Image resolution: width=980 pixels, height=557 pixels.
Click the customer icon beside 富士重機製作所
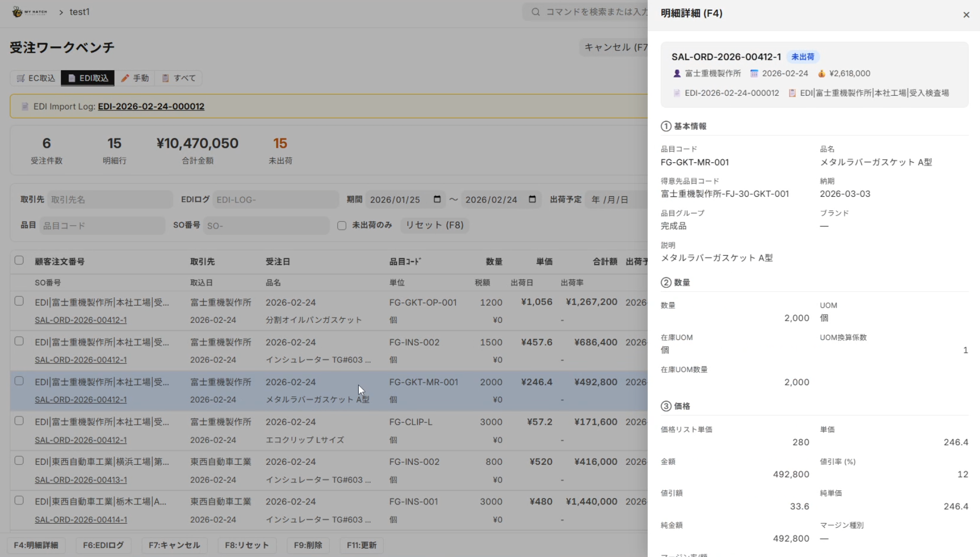coord(676,73)
